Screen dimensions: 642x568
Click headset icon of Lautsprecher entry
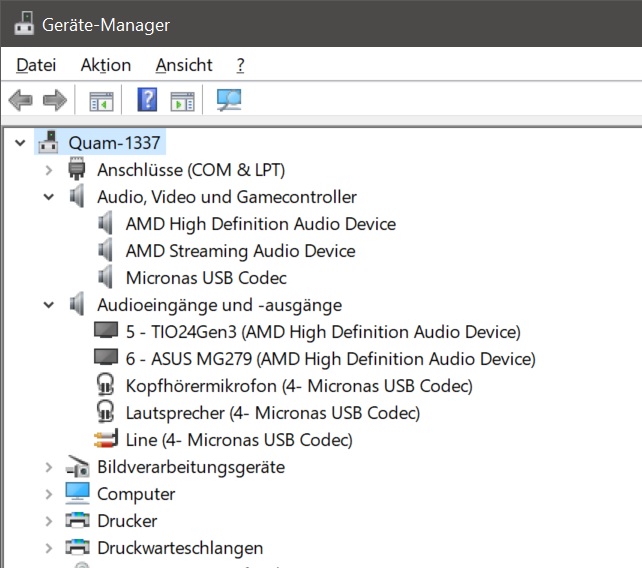pyautogui.click(x=105, y=411)
